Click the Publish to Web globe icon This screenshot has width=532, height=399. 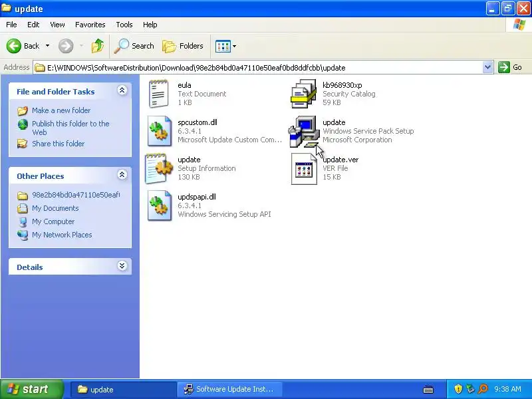[23, 124]
